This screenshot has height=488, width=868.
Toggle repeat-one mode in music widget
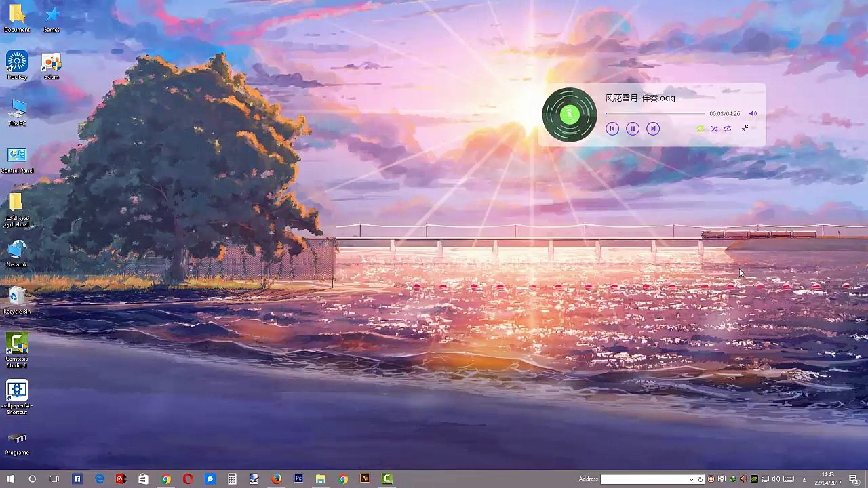(728, 129)
